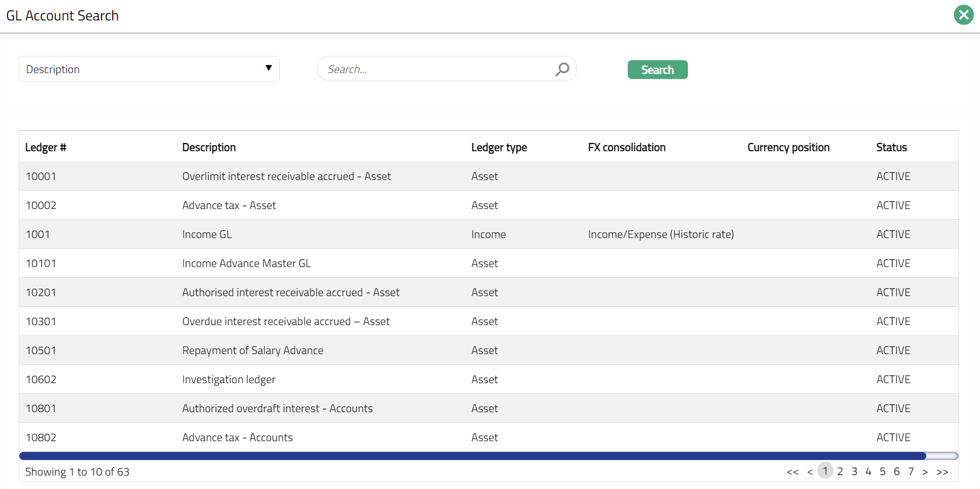Click the green Search button
Screen dimensions: 980x489
657,70
